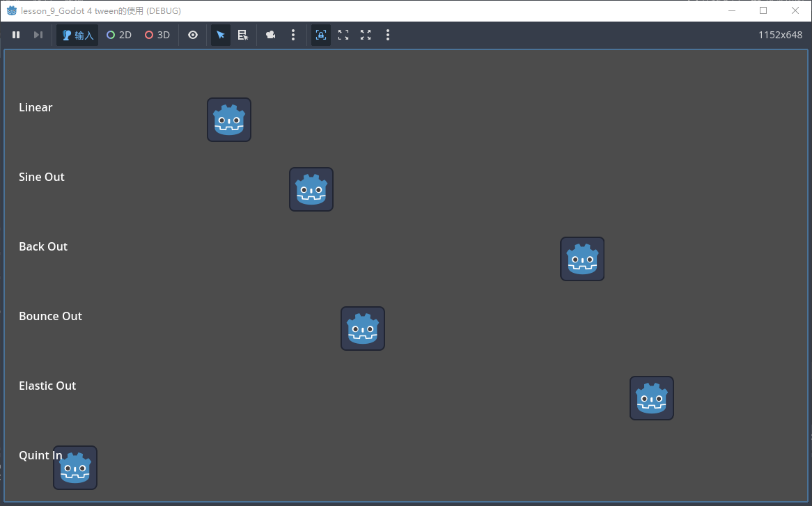Click the Bounce Out label

pyautogui.click(x=50, y=316)
